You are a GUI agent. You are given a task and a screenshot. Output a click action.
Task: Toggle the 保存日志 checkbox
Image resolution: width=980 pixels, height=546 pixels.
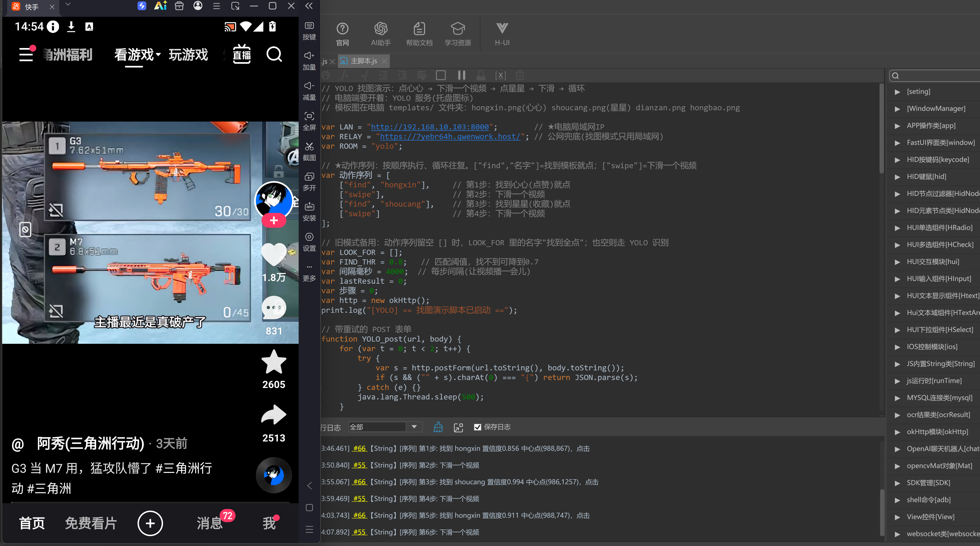click(x=477, y=427)
